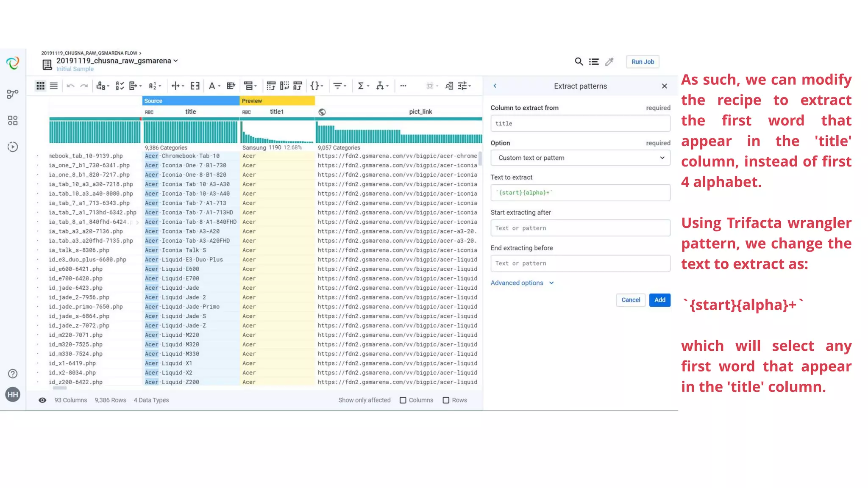Click the ABC type icon of title1 column
The width and height of the screenshot is (868, 488).
pyautogui.click(x=246, y=112)
